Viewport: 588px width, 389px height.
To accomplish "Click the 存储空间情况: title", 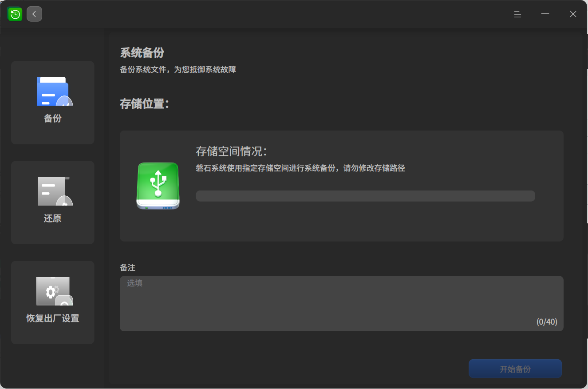I will [x=231, y=151].
